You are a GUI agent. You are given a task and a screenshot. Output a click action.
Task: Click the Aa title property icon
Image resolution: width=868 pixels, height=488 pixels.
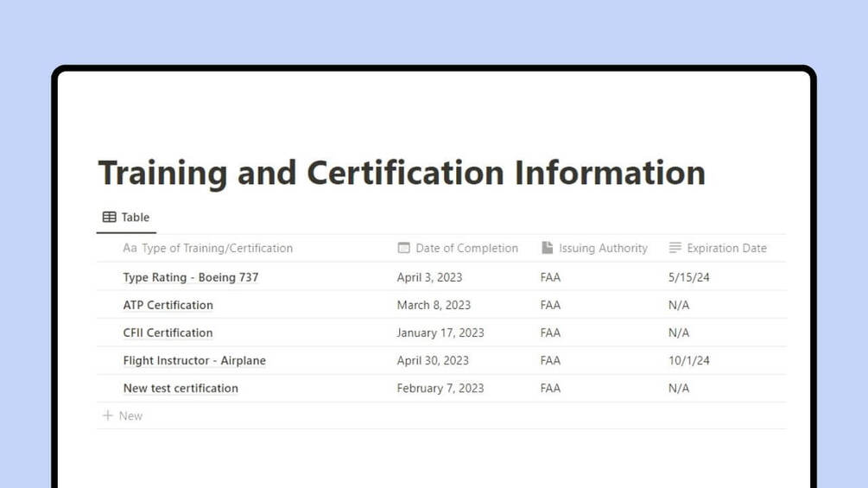[130, 248]
